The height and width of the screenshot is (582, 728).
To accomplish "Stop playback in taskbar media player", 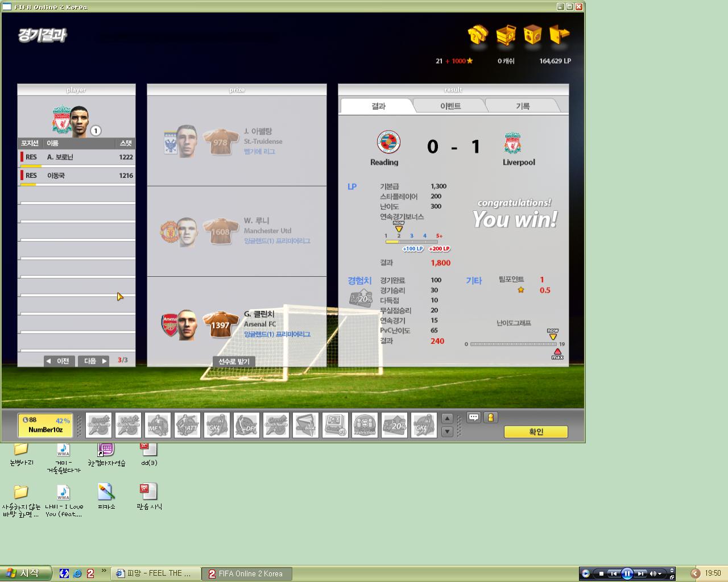I will [x=601, y=574].
